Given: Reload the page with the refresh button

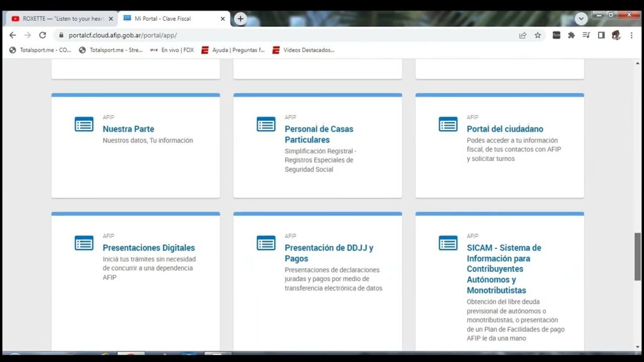Looking at the screenshot, I should point(43,35).
